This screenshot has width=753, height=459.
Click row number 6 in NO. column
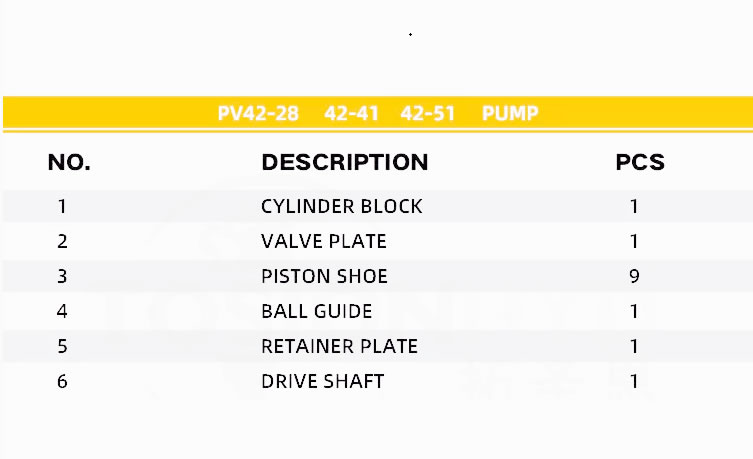click(62, 382)
